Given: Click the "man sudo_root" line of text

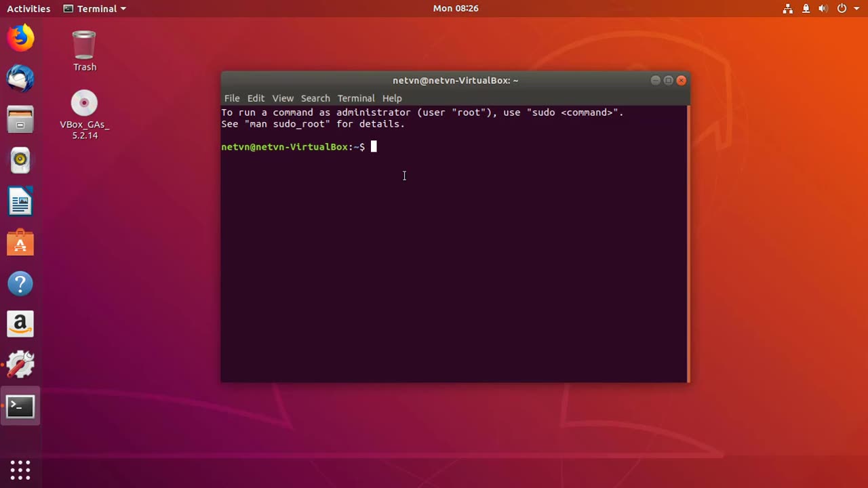Looking at the screenshot, I should point(313,124).
